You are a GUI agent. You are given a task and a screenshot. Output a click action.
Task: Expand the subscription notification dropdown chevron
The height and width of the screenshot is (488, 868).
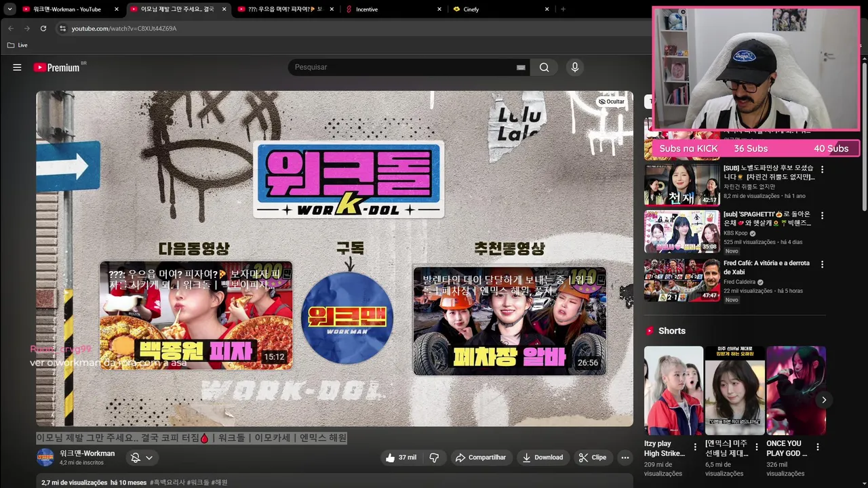click(149, 457)
